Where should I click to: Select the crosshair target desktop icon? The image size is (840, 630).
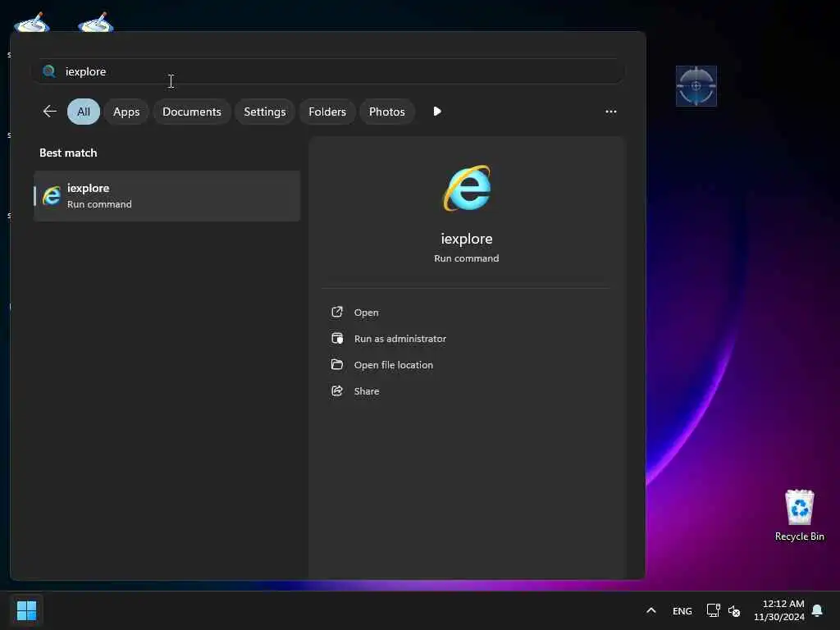coord(696,85)
